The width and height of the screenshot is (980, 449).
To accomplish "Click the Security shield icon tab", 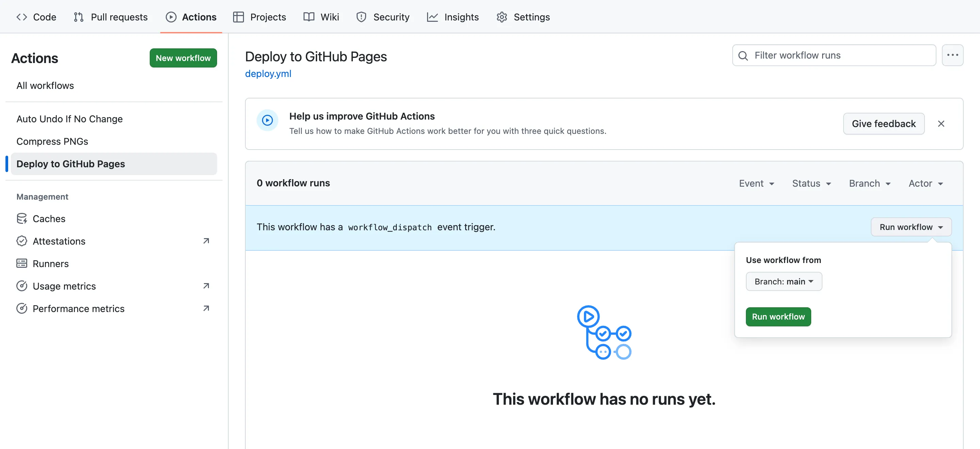I will (x=361, y=17).
